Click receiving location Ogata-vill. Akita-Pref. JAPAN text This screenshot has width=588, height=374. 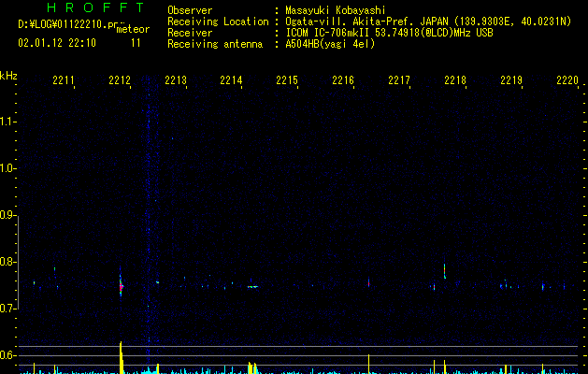428,22
